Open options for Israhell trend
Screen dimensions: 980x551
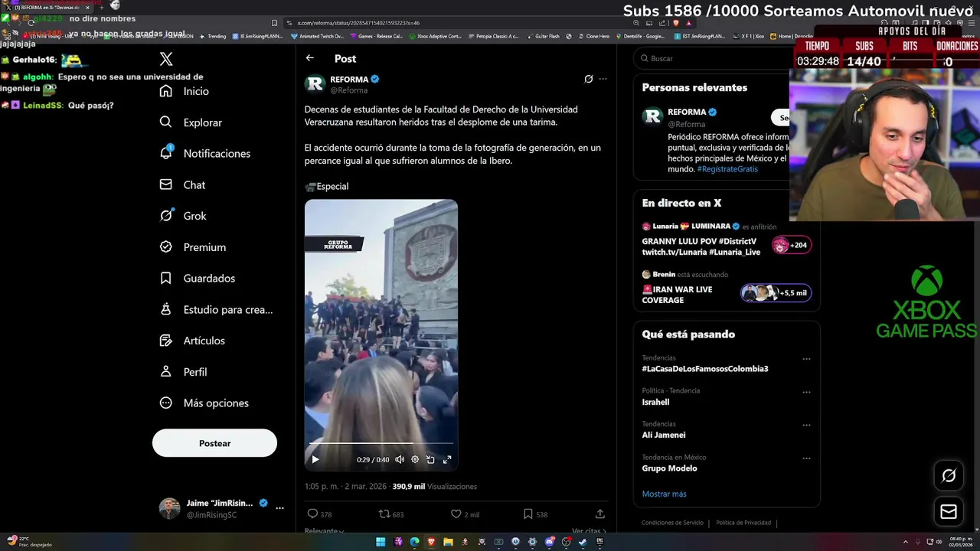pos(806,392)
